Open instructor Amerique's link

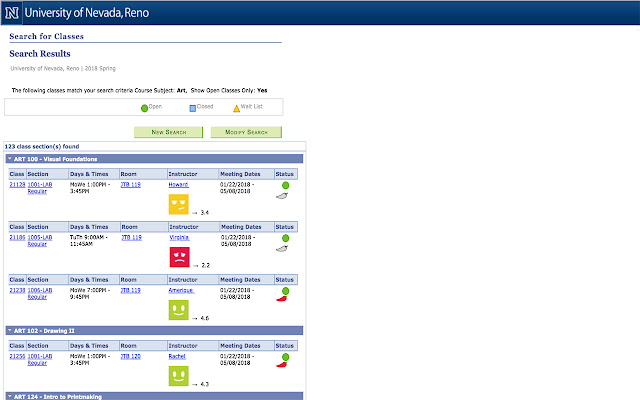pos(181,290)
